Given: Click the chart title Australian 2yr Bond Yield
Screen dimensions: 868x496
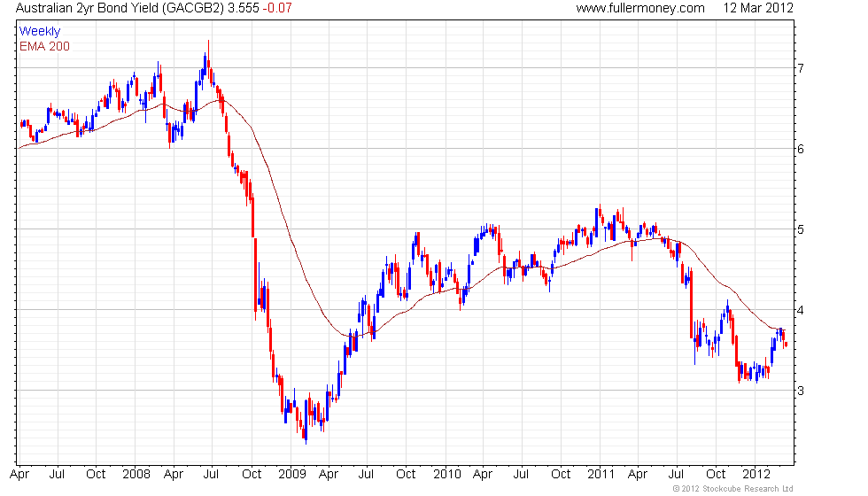Looking at the screenshot, I should 88,8.
